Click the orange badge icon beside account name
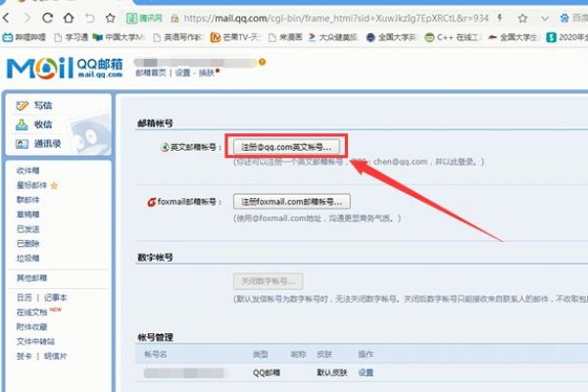Screen dimensions: 588x392 pyautogui.click(x=262, y=62)
